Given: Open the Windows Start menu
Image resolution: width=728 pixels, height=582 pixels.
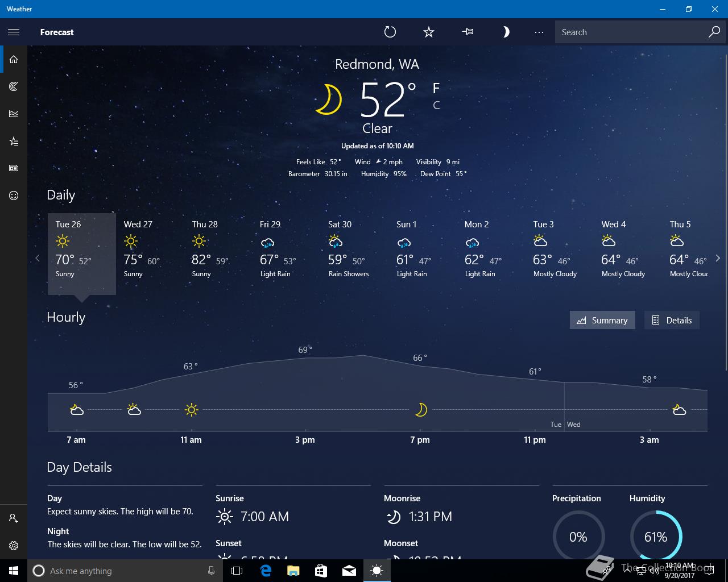Looking at the screenshot, I should pos(14,571).
